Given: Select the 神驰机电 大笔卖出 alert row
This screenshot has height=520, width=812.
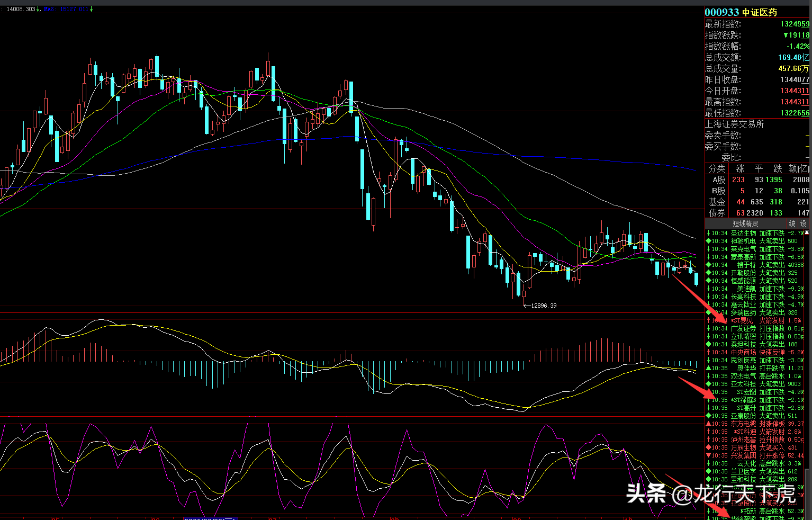Looking at the screenshot, I should [754, 241].
